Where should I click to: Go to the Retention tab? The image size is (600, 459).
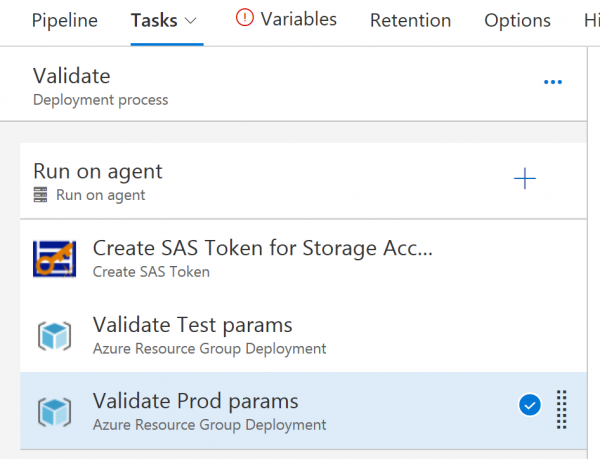(x=410, y=20)
